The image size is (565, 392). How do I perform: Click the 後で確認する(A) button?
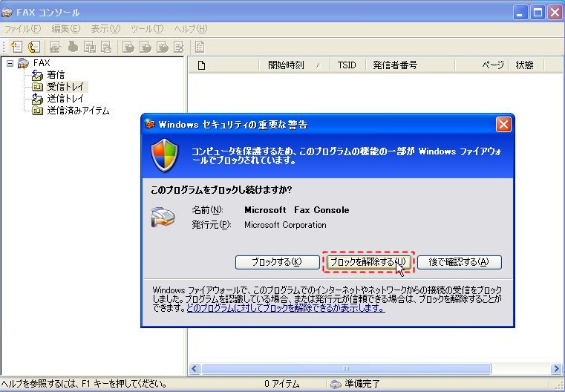(x=460, y=262)
